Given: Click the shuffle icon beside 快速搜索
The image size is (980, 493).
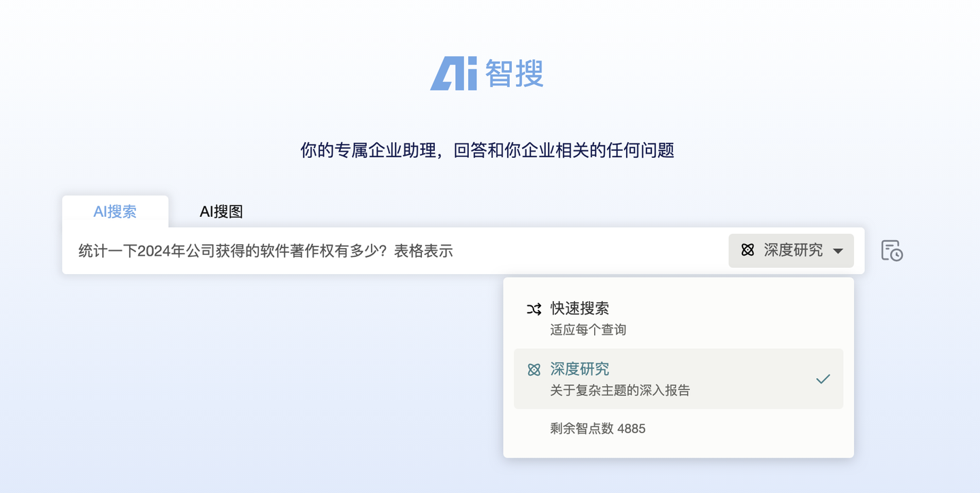Looking at the screenshot, I should click(534, 309).
